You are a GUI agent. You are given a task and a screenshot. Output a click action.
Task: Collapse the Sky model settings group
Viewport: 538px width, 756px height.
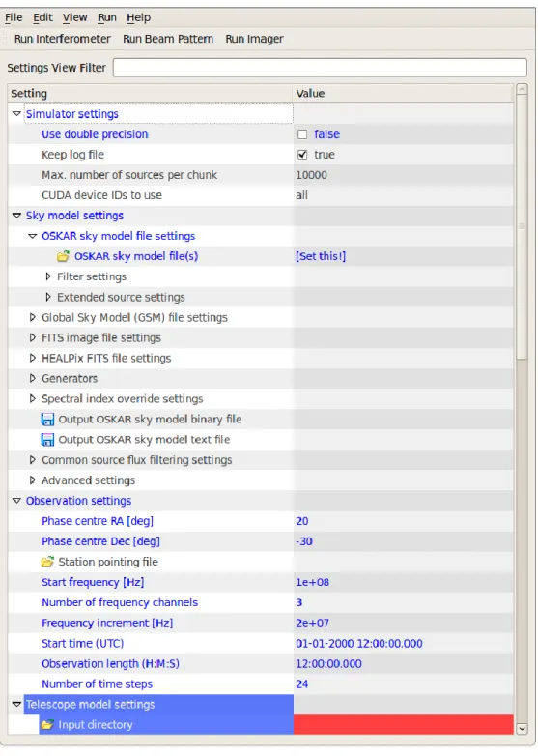point(16,216)
